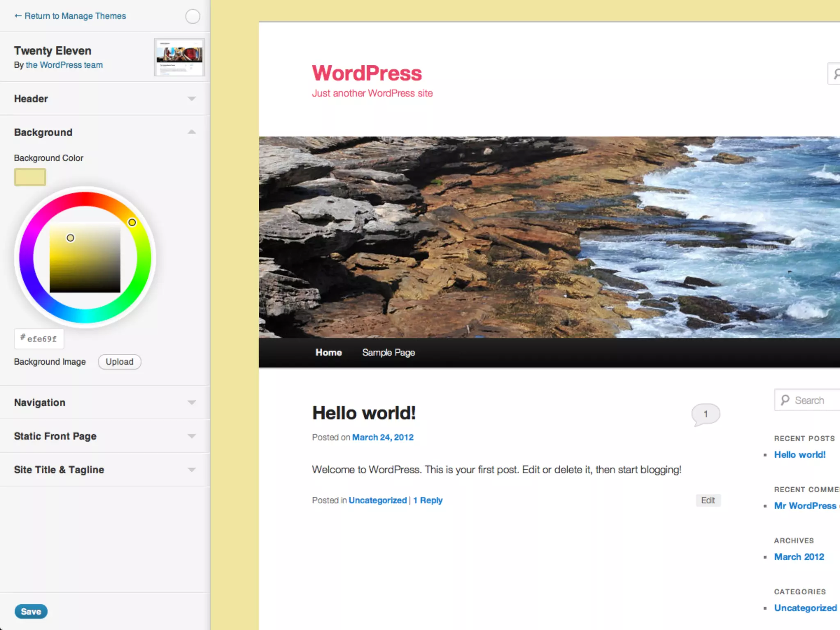Click the Twenty Eleven theme thumbnail

[x=179, y=57]
